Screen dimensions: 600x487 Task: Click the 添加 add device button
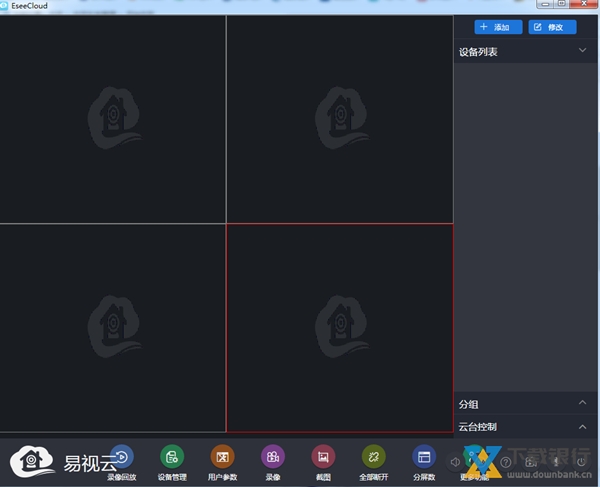coord(498,27)
